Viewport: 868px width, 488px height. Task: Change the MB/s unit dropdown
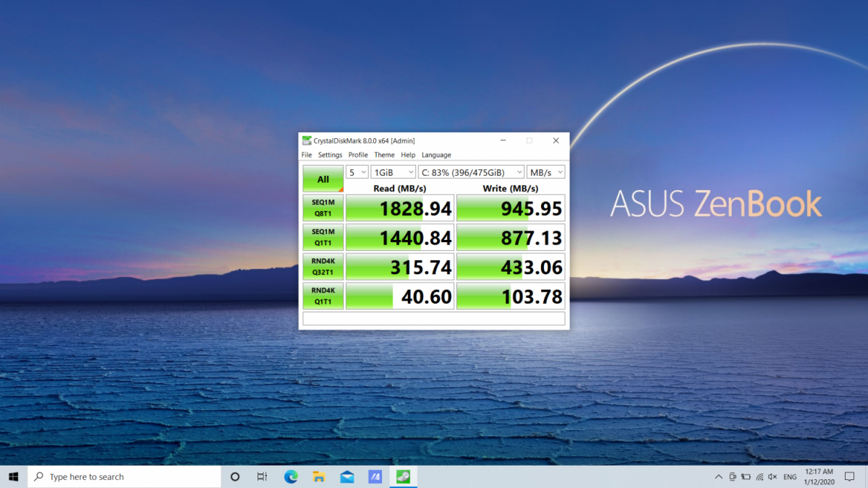pyautogui.click(x=546, y=172)
